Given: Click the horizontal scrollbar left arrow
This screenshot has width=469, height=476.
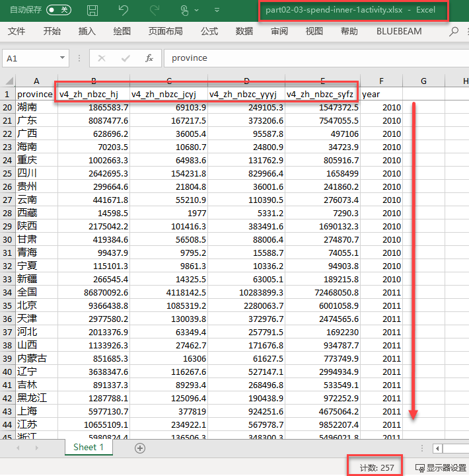Looking at the screenshot, I should [437, 448].
